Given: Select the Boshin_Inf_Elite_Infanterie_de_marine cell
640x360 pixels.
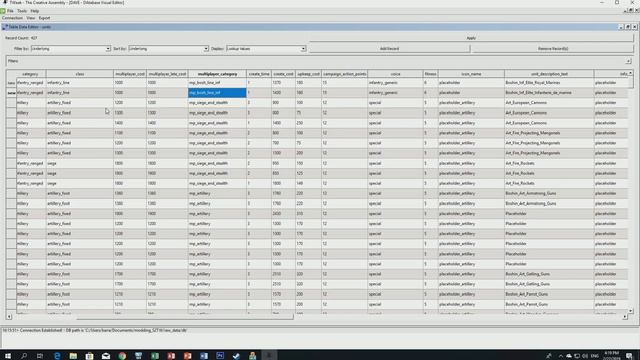Looking at the screenshot, I should point(549,93).
